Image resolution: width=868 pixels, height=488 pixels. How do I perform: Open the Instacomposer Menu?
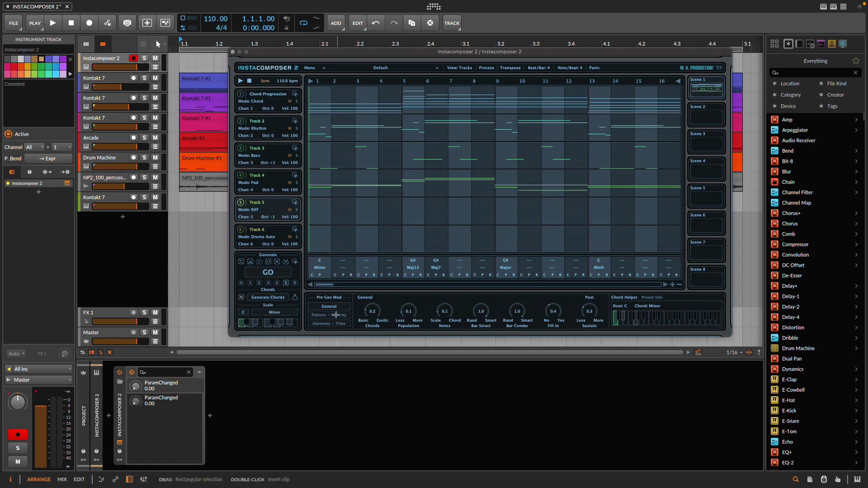310,68
